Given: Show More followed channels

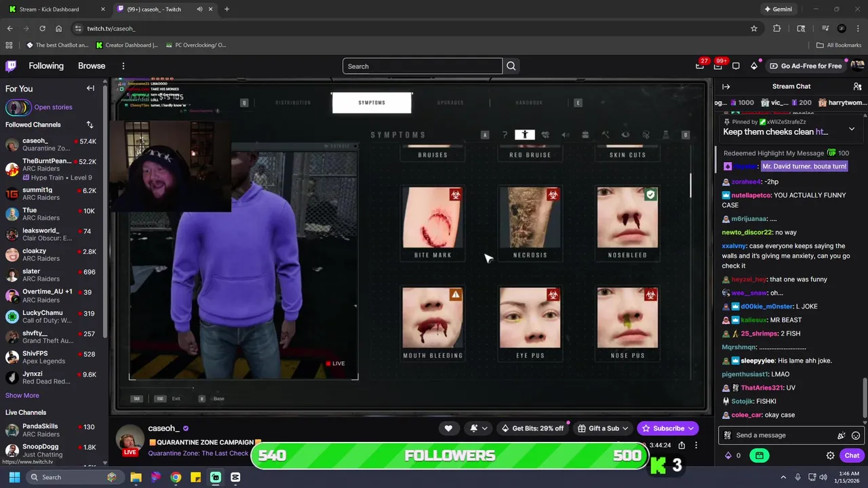Looking at the screenshot, I should tap(22, 395).
